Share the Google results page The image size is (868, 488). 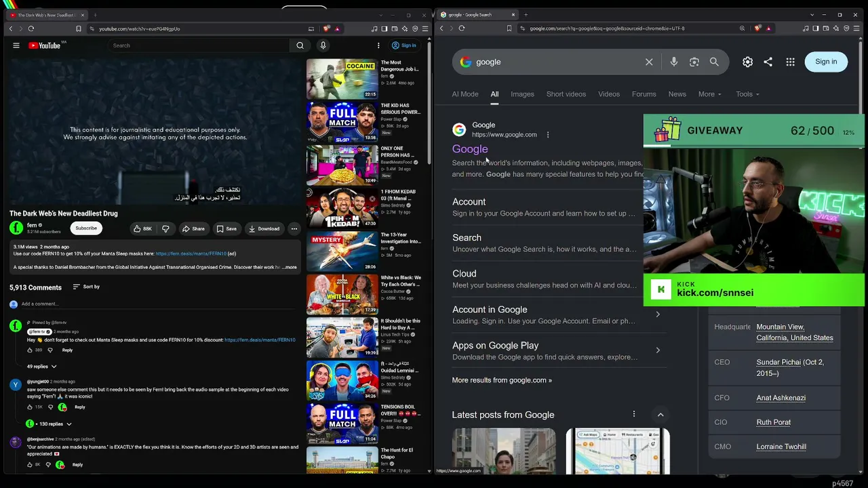[768, 62]
